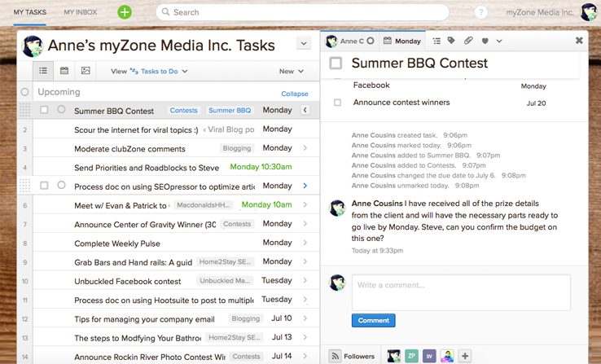
Task: Check the Summer BBQ Contest row checkbox
Action: (45, 110)
